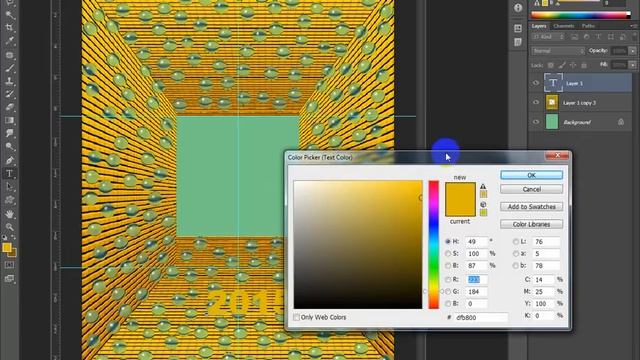Click the out-of-gamut warning triangle

(483, 187)
